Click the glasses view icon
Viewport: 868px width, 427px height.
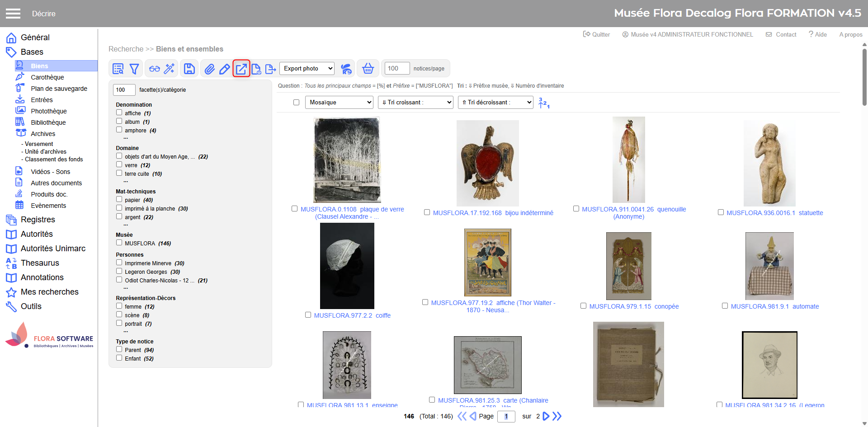[155, 69]
